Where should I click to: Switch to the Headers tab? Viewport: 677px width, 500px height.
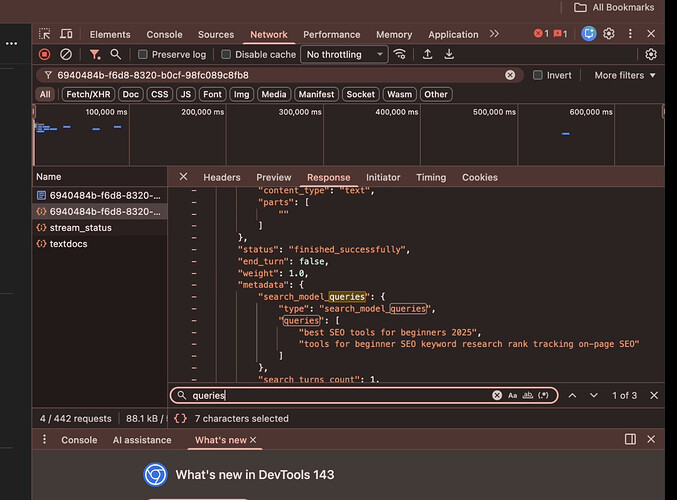(222, 177)
